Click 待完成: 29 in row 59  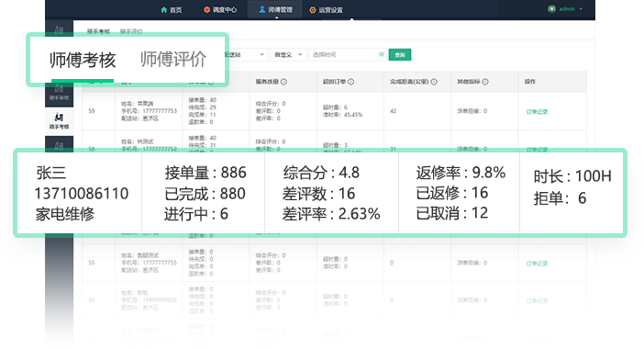202,107
